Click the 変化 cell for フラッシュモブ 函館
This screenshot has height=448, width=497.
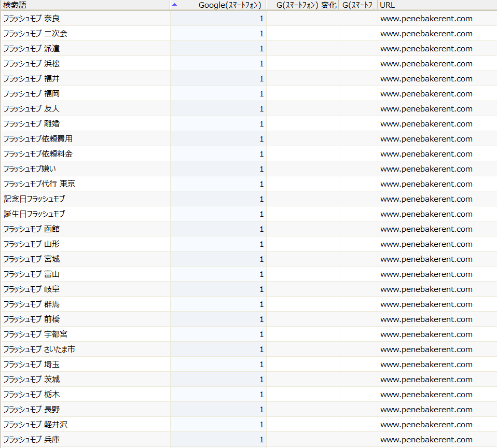[x=302, y=229]
